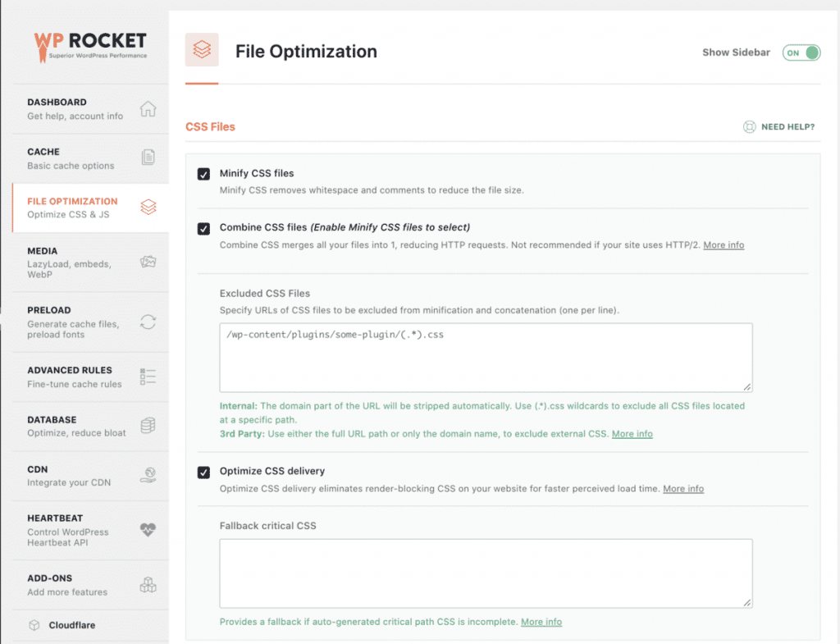Click the WP Rocket logo

click(x=90, y=47)
